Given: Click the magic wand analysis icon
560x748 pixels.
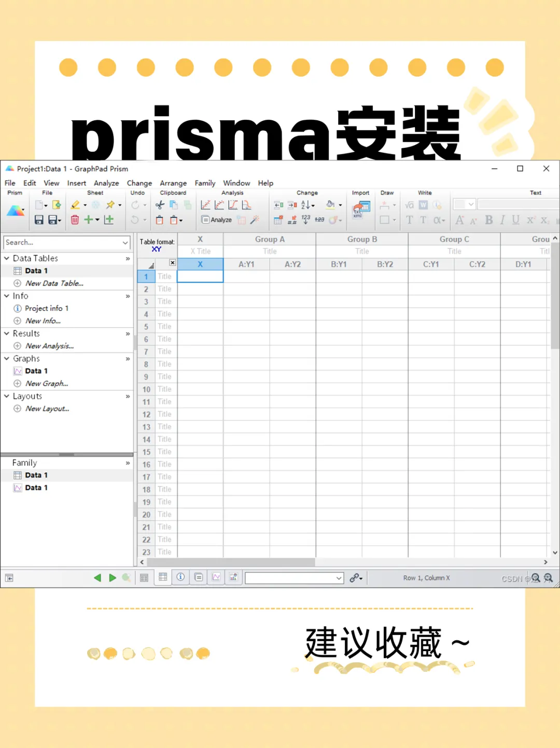Looking at the screenshot, I should (255, 220).
